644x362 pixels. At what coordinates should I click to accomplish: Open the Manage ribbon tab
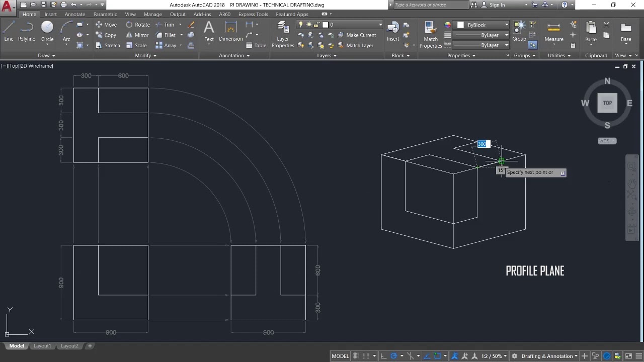pyautogui.click(x=152, y=14)
